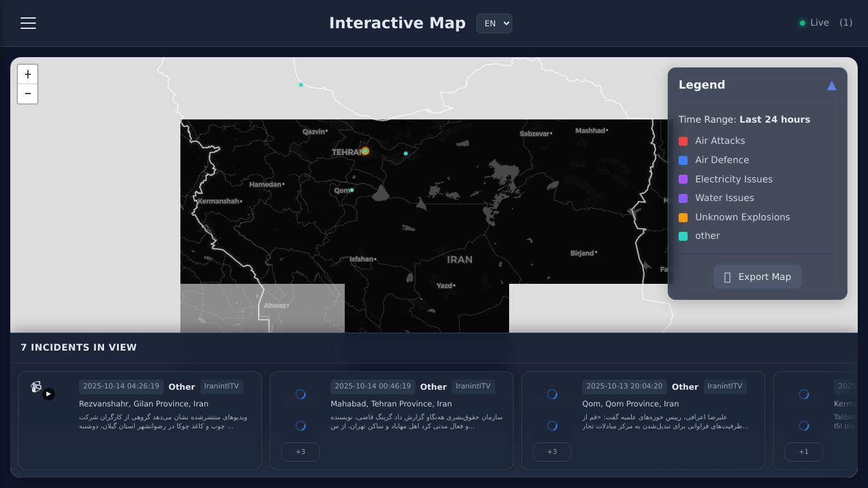The image size is (868, 488).
Task: Click the IRAN country label
Action: pos(460,259)
